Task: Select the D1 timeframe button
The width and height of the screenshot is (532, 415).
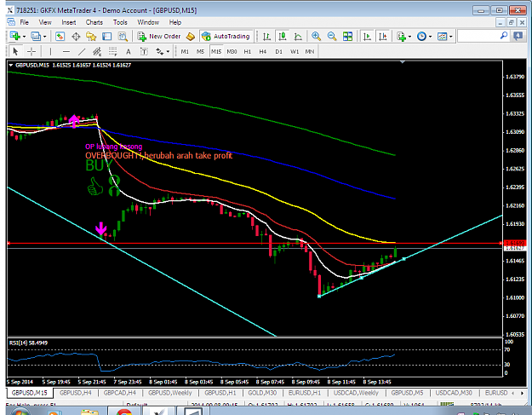Action: 278,52
